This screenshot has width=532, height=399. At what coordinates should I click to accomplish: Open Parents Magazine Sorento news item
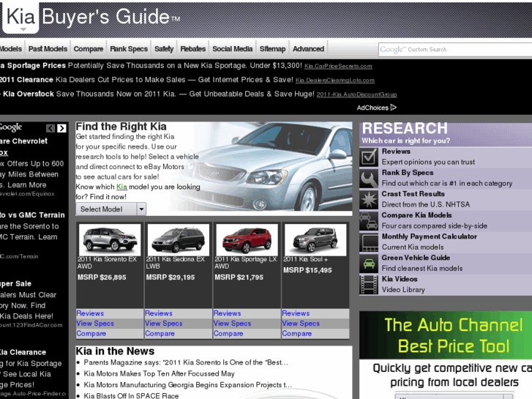(x=186, y=362)
